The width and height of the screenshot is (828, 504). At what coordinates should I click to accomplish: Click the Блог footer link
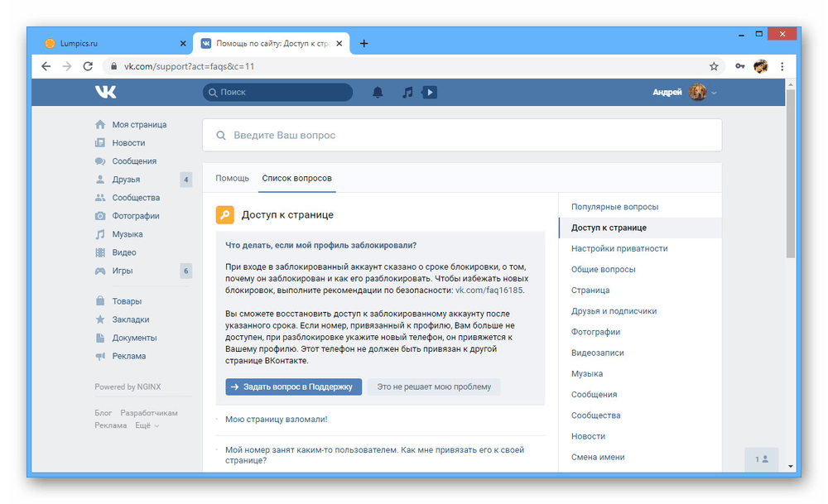(103, 413)
